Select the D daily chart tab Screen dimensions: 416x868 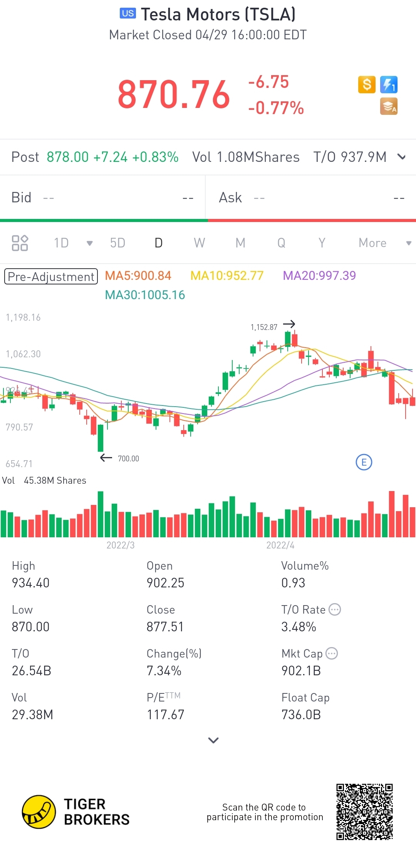(x=158, y=243)
